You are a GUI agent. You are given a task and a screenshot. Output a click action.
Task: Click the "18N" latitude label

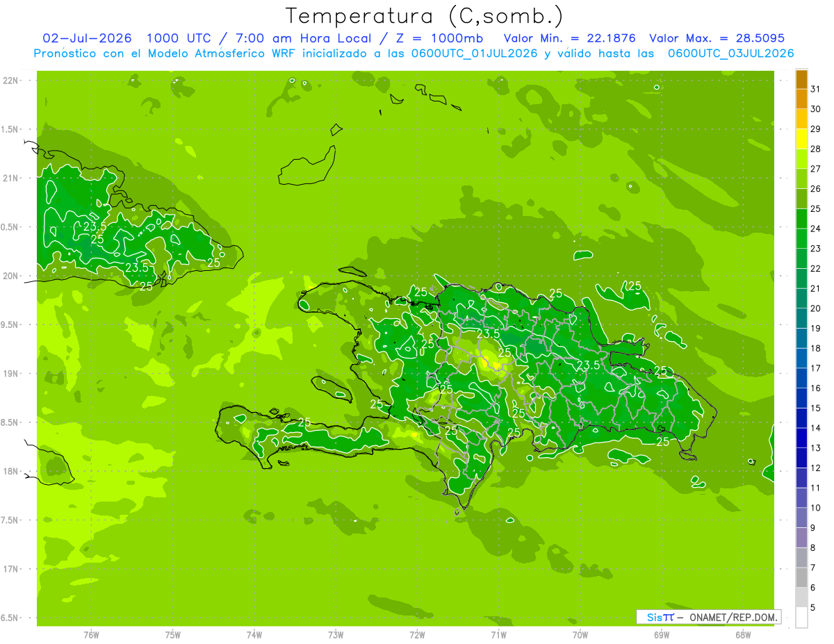[11, 472]
